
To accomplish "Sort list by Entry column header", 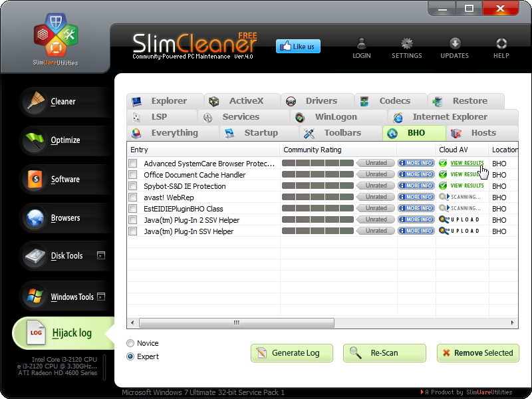I will coord(203,150).
